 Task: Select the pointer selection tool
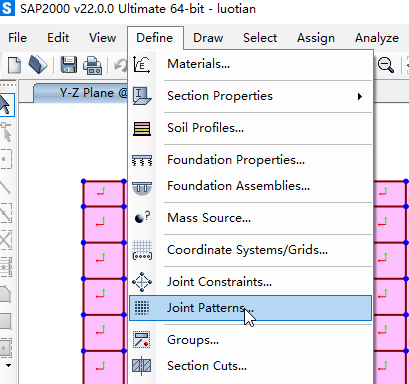(6, 105)
